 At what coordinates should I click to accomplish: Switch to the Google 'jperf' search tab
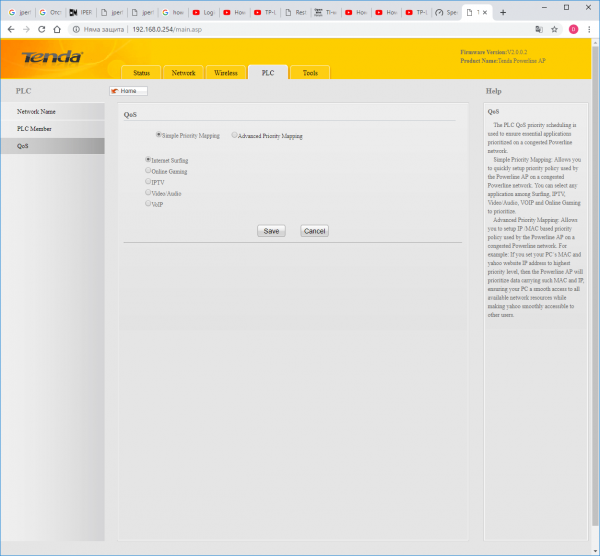(20, 13)
